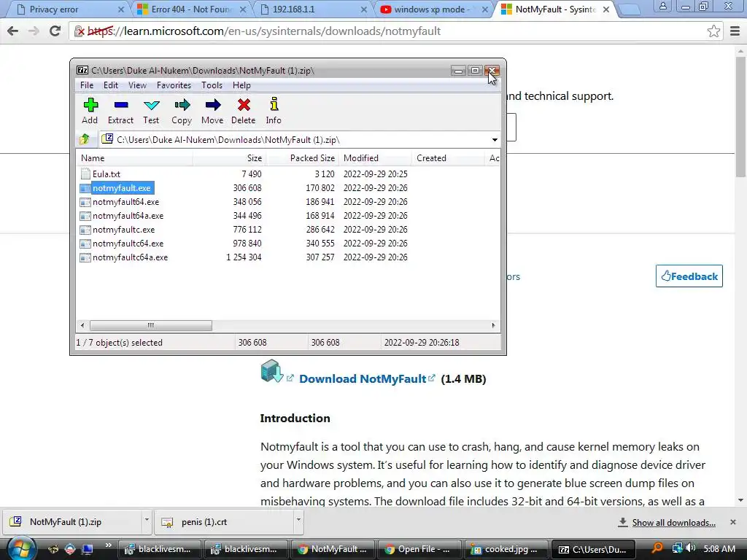Click the browser forward arrow
This screenshot has width=747, height=560.
[34, 31]
